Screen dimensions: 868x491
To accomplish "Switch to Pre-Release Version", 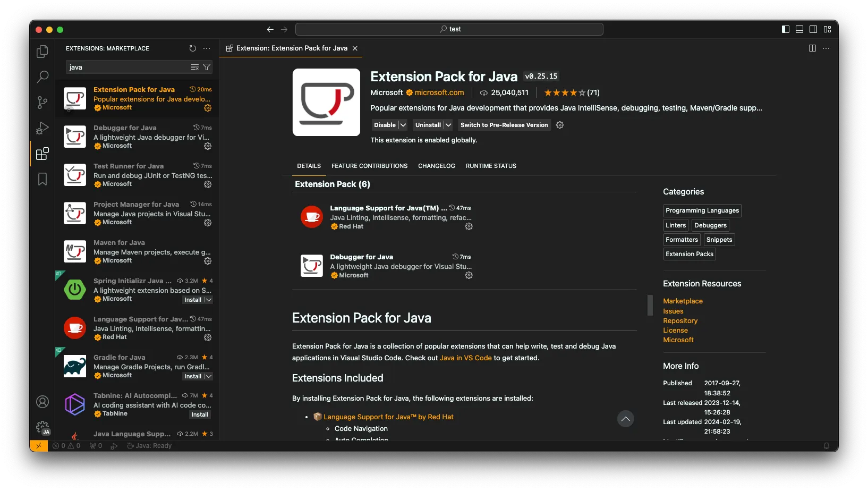I will click(504, 125).
